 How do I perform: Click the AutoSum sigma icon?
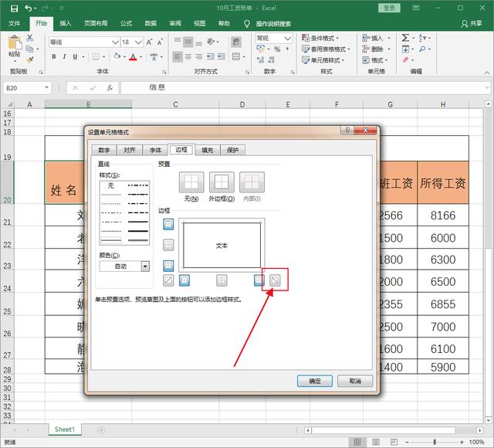(405, 38)
